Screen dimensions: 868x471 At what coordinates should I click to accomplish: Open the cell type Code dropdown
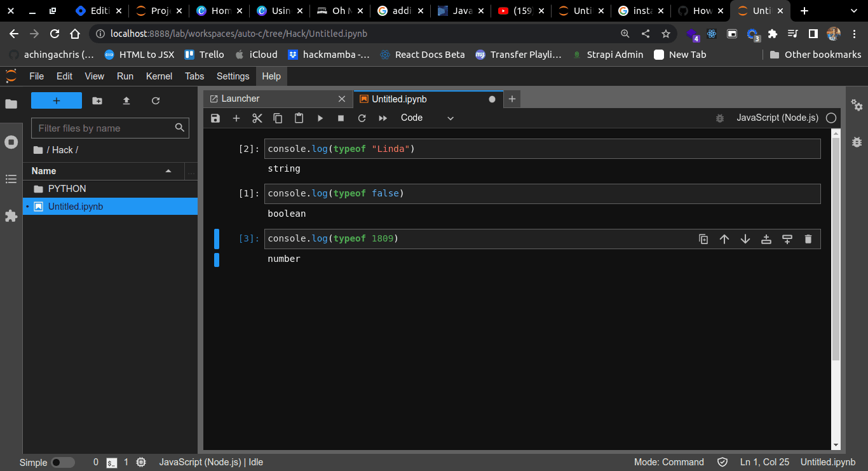427,118
